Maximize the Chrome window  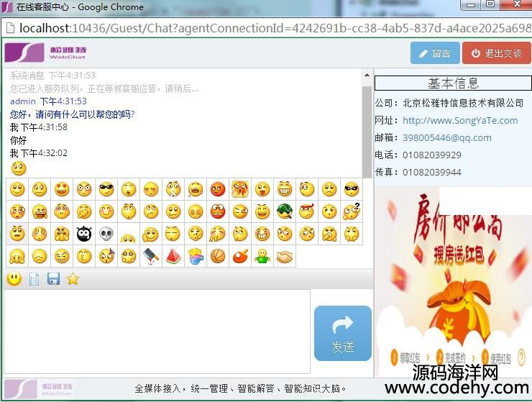pos(490,4)
